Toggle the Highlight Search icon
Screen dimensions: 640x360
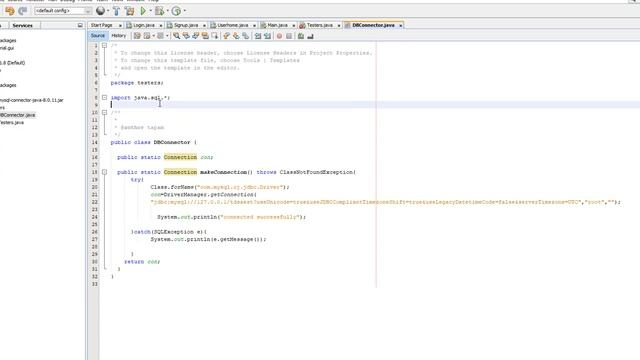click(205, 36)
